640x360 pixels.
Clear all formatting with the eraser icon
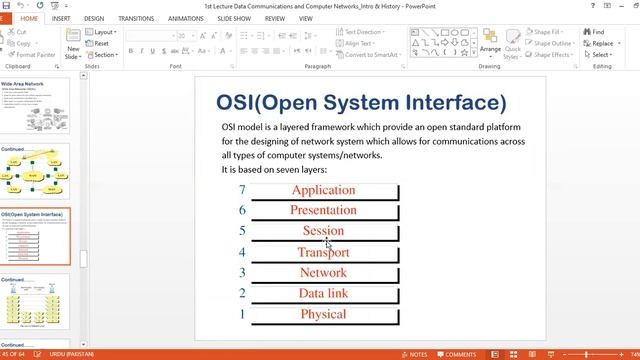[x=229, y=36]
